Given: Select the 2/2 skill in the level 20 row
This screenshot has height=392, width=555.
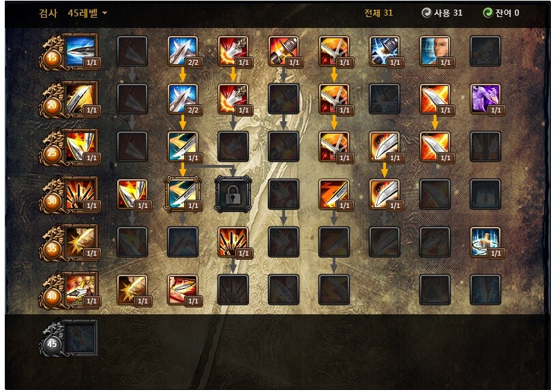Looking at the screenshot, I should pos(183,99).
